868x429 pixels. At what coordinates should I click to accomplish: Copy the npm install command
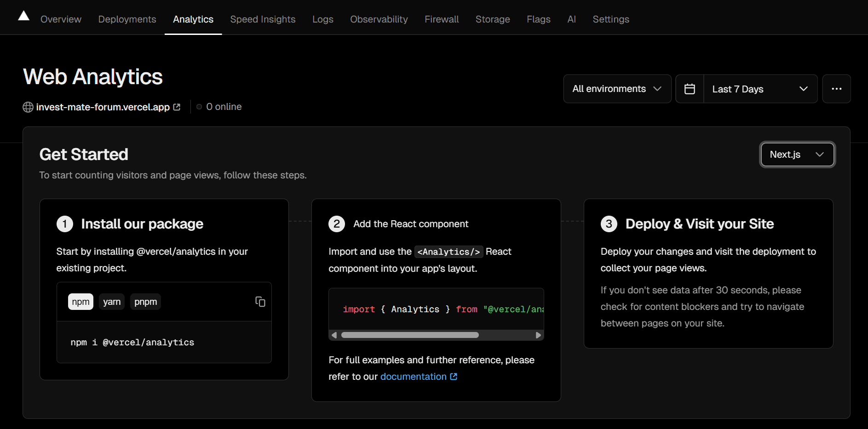pyautogui.click(x=260, y=302)
